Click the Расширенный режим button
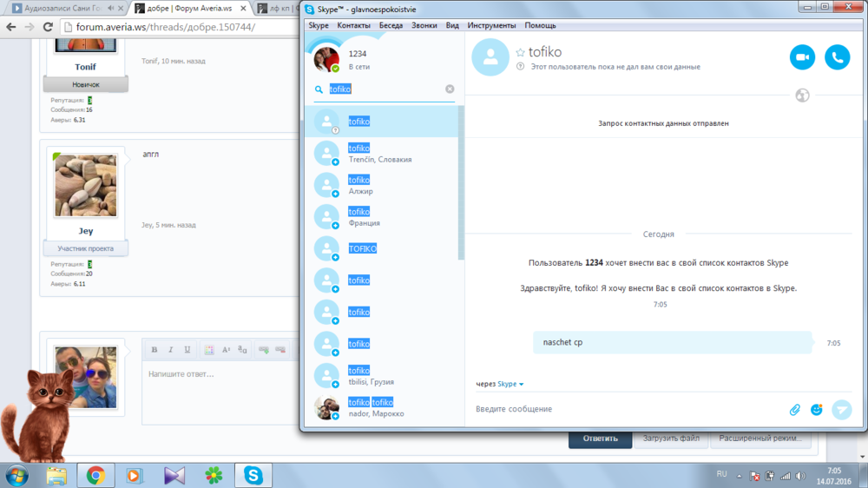The image size is (868, 488). pos(759,439)
